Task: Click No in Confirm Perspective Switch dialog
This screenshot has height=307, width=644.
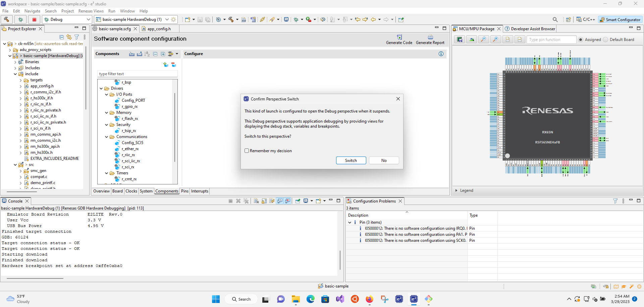Action: click(x=384, y=161)
